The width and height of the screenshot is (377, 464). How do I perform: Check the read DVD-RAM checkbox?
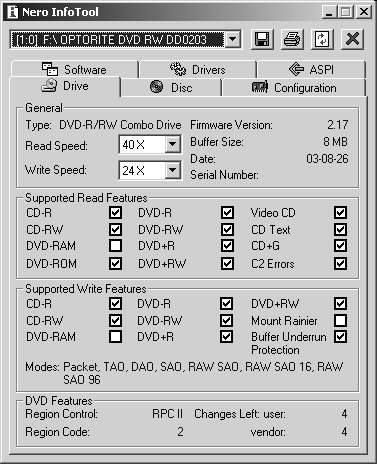pos(115,246)
